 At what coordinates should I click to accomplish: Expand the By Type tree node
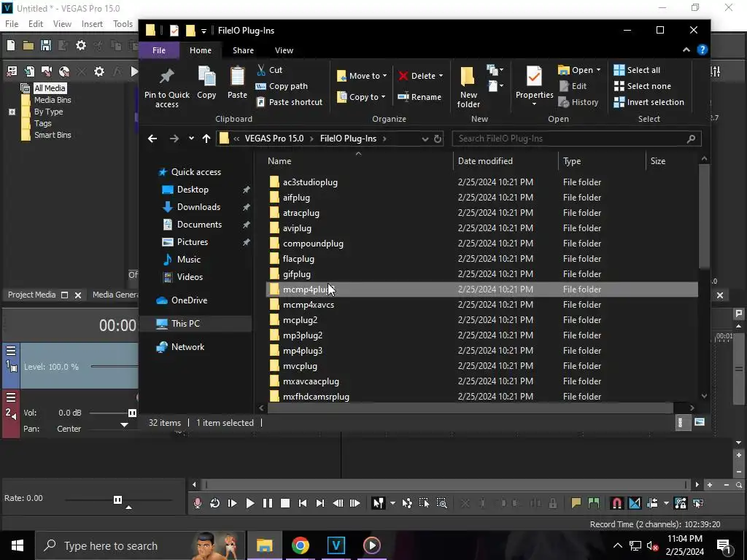[x=12, y=112]
